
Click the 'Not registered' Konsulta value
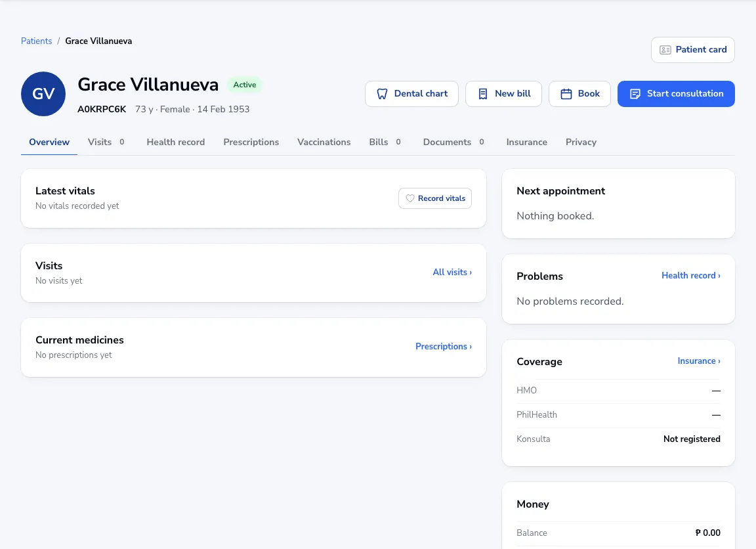click(x=692, y=439)
